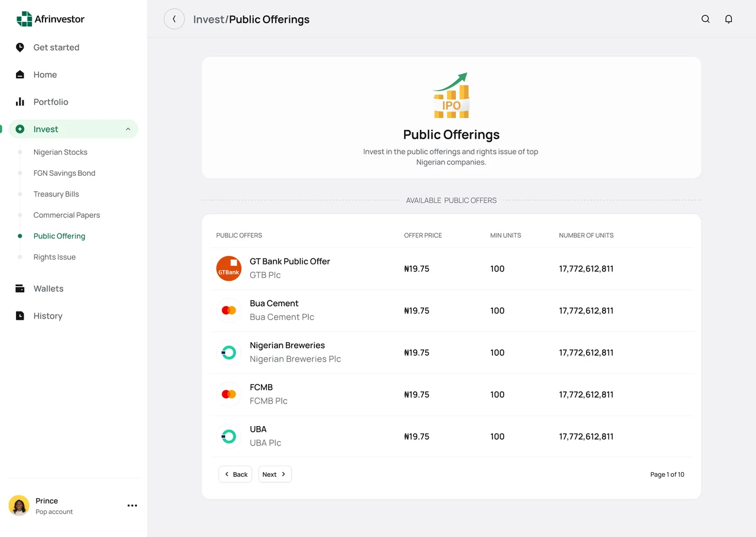Click GT Bank's ₦19.75 offer price
The height and width of the screenshot is (537, 756).
[x=416, y=268]
